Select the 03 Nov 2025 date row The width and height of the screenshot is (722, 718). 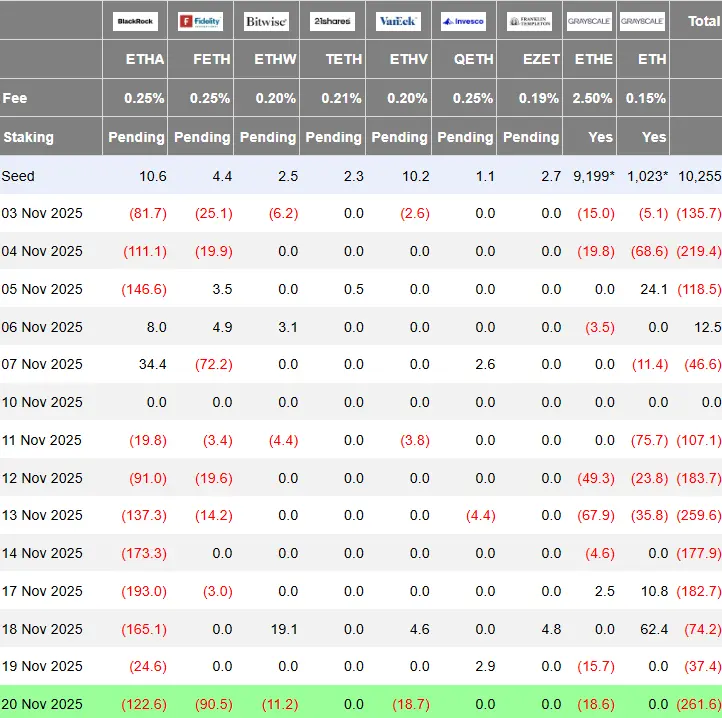[x=361, y=213]
